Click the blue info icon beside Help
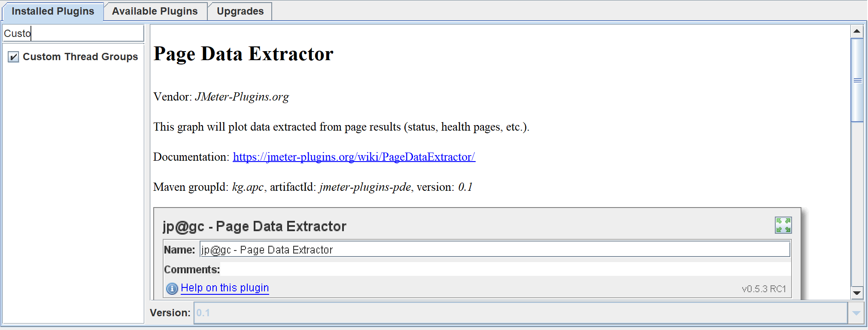This screenshot has height=330, width=868. click(x=172, y=288)
